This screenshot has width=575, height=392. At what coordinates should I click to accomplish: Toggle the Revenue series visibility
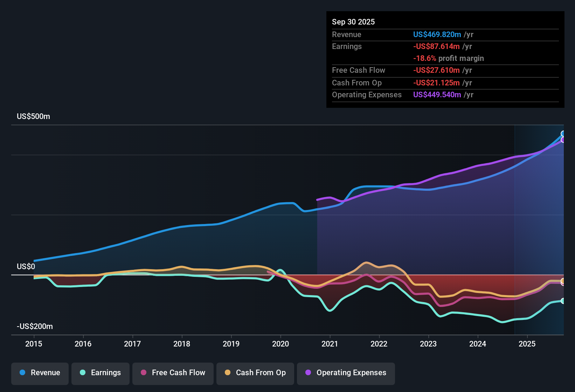(x=40, y=373)
